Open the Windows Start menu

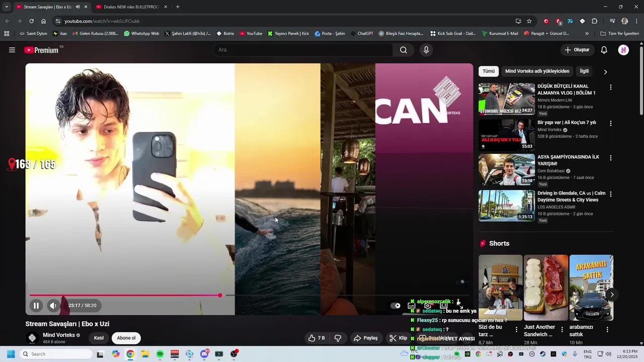(11, 354)
